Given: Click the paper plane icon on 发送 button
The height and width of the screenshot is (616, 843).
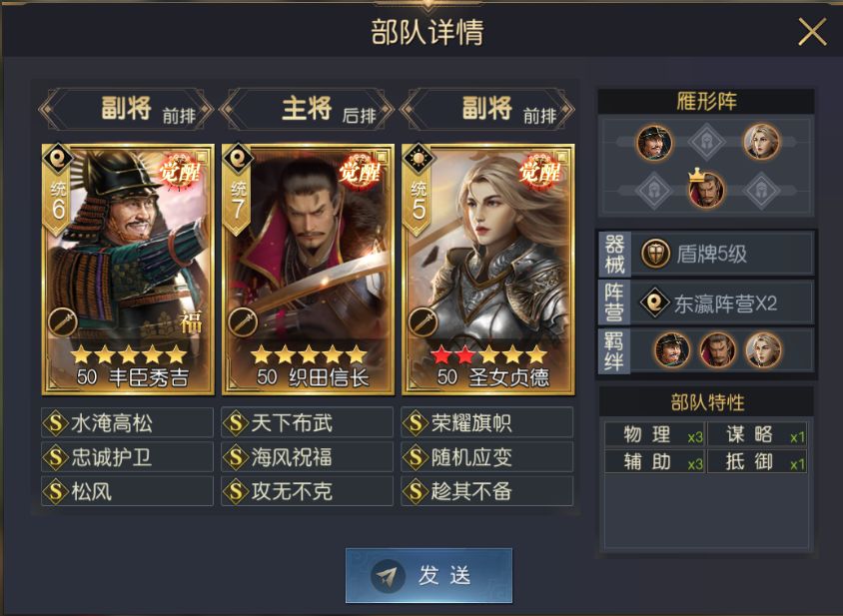Looking at the screenshot, I should 388,576.
